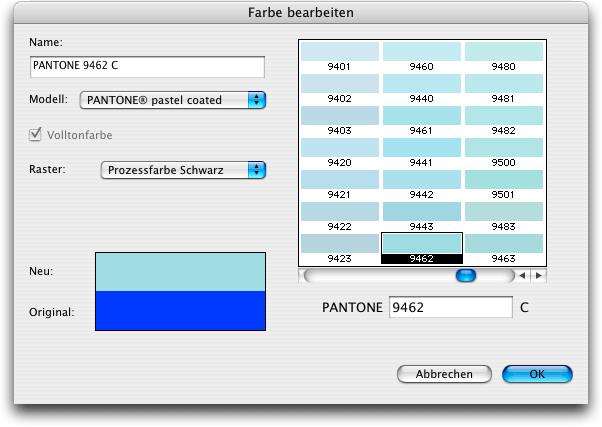Select Pantone swatch 9401

(x=339, y=56)
